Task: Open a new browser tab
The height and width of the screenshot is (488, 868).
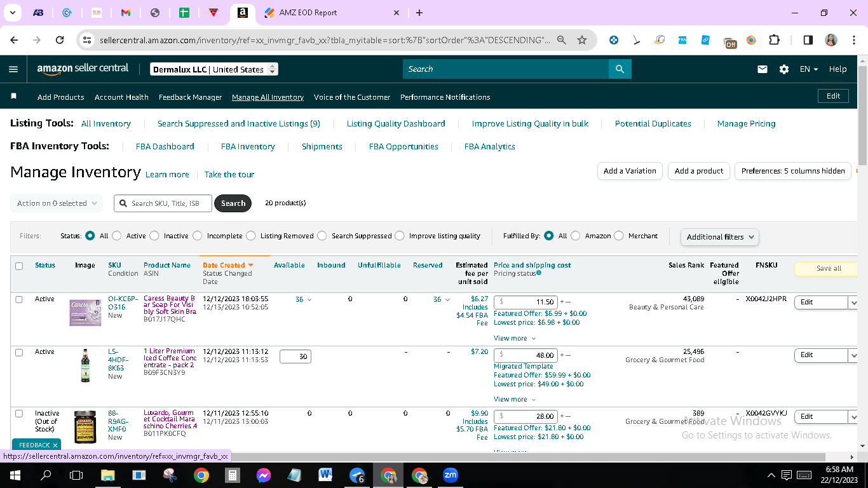Action: (419, 13)
